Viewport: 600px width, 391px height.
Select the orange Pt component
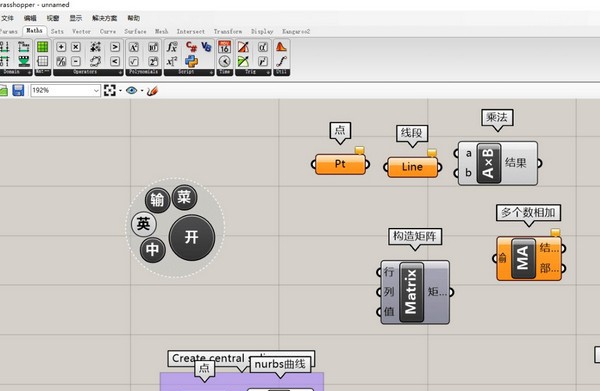(340, 164)
